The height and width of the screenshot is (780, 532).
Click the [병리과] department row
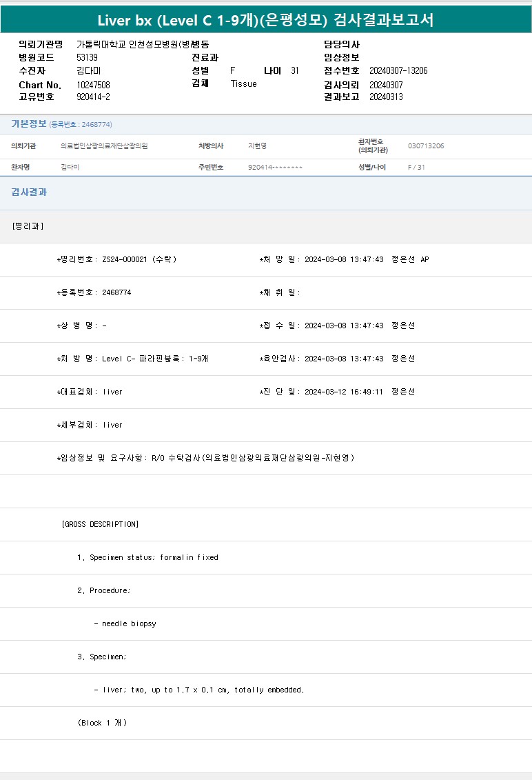(x=28, y=226)
